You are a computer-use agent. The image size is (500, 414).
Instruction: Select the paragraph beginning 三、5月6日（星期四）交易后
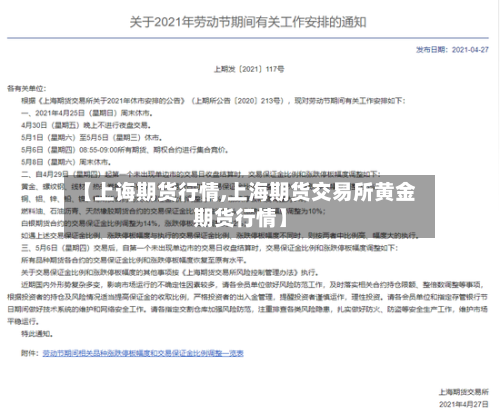(210, 248)
